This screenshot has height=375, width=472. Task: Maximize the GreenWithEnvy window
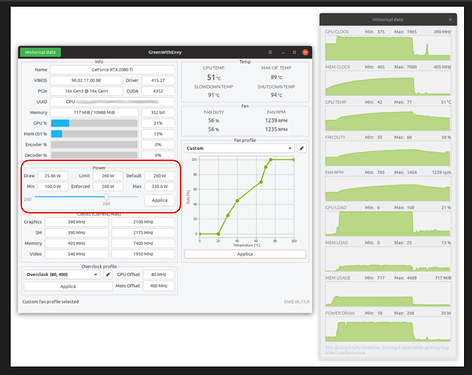pos(294,52)
